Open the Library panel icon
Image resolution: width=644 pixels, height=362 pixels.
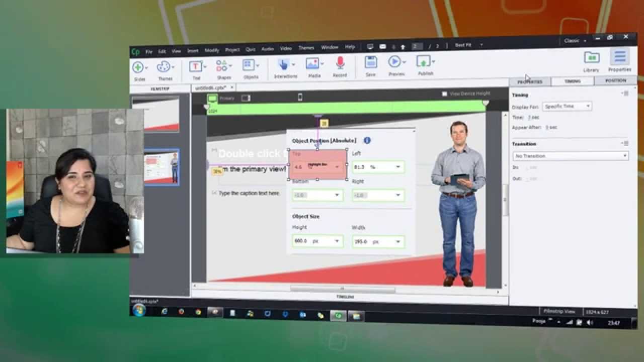click(591, 58)
